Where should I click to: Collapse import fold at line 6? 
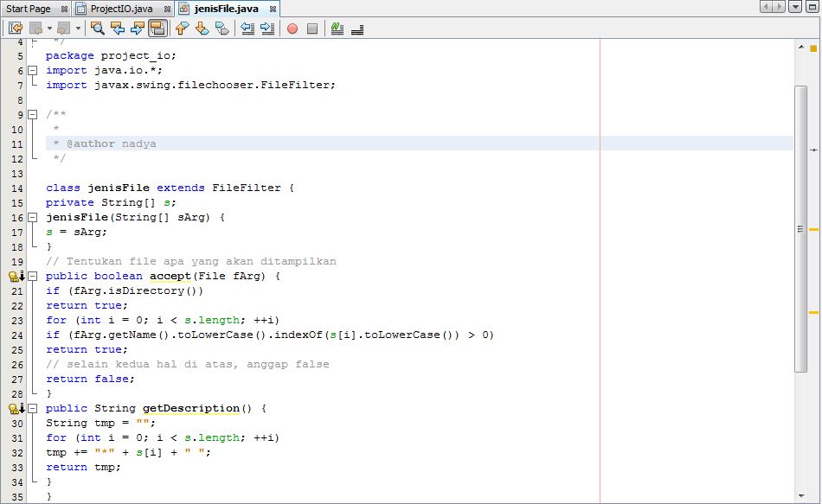[33, 70]
